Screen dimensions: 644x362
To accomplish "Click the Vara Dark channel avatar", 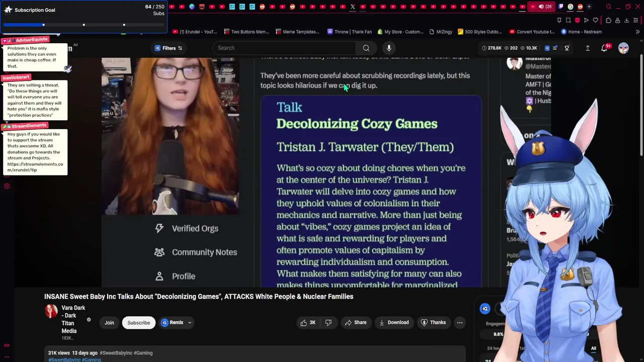I will click(51, 311).
